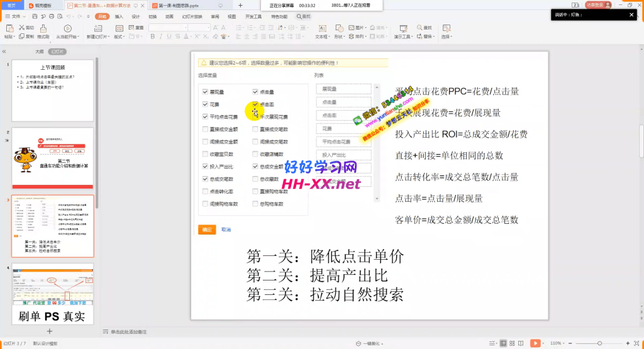The width and height of the screenshot is (644, 349).
Task: Click the ribbon Find (查找) magnifier
Action: tap(419, 28)
